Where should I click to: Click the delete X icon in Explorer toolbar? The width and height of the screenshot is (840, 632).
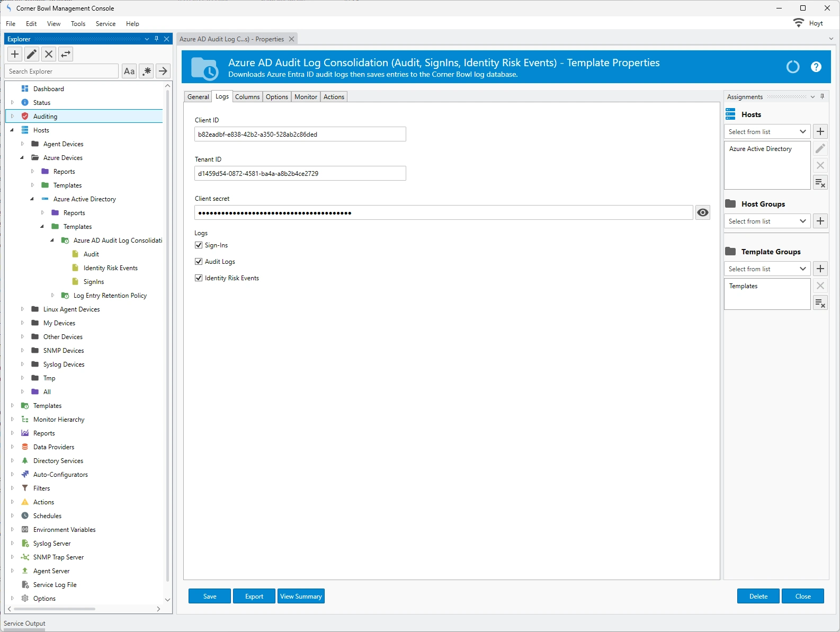point(49,54)
